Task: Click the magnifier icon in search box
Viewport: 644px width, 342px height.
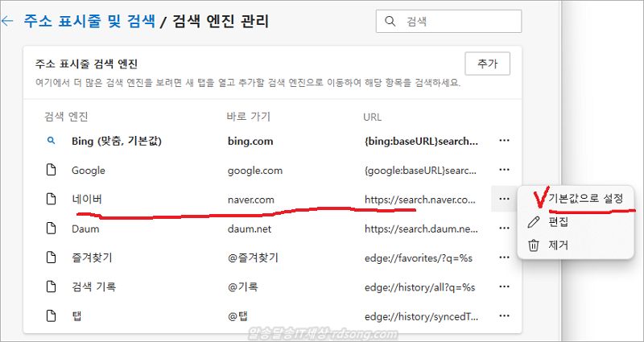Action: [x=390, y=23]
